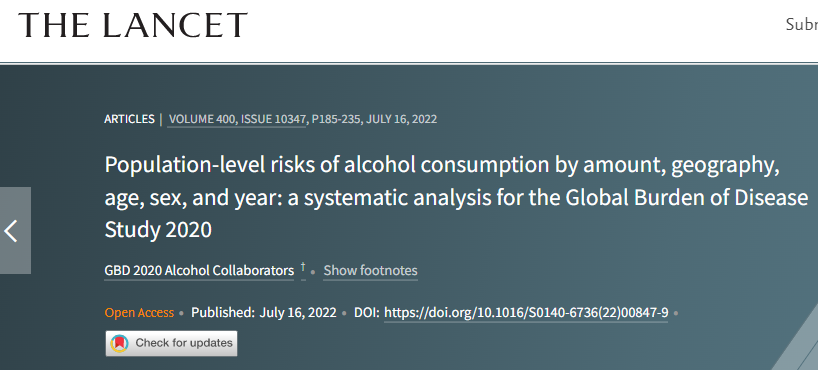Click The Lancet logo
Viewport: 818px width, 370px height.
tap(133, 25)
